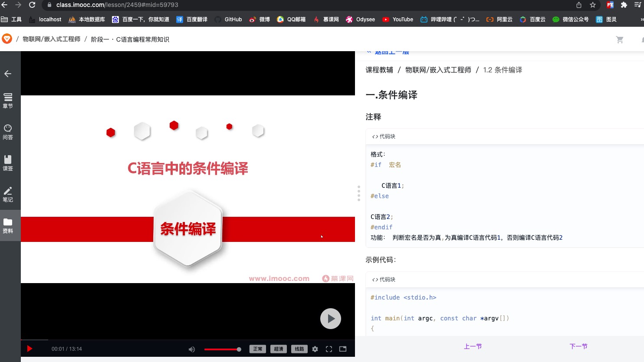Open the 课签 bookmarks panel
This screenshot has width=644, height=362.
coord(7,163)
